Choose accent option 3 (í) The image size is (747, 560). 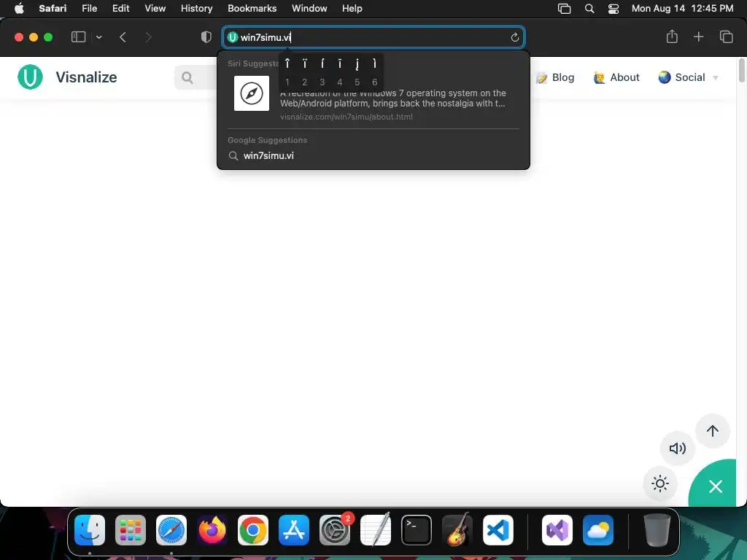tap(322, 71)
